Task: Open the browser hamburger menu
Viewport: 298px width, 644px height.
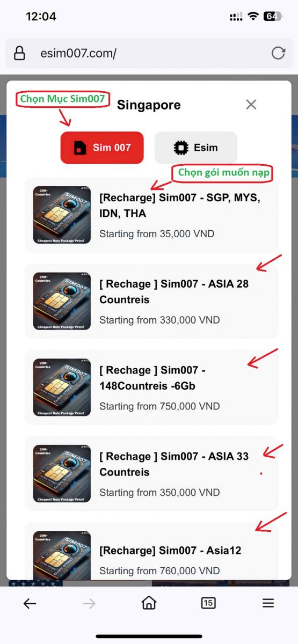Action: 268,603
